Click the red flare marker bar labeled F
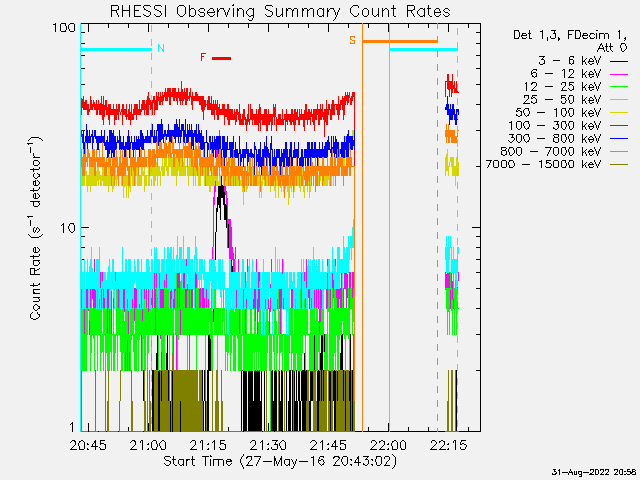This screenshot has height=480, width=640. click(x=222, y=58)
